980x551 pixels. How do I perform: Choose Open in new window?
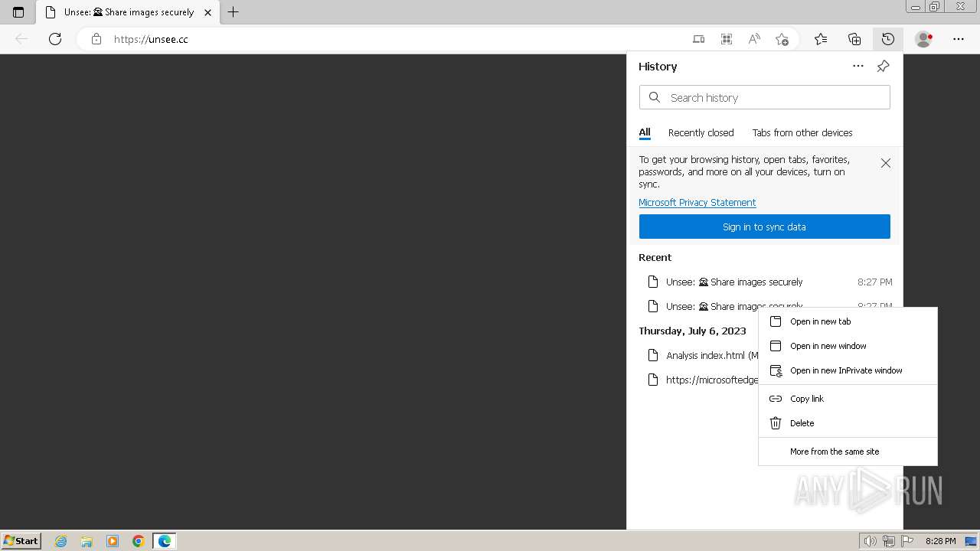coord(848,346)
